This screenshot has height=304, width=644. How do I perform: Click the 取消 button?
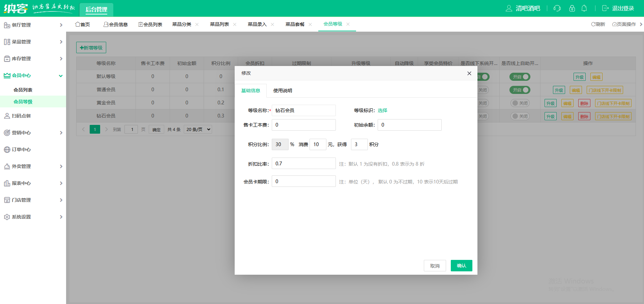coord(435,266)
